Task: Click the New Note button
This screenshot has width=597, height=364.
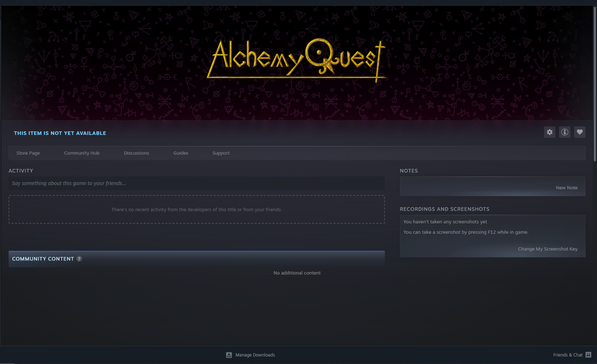Action: [567, 188]
